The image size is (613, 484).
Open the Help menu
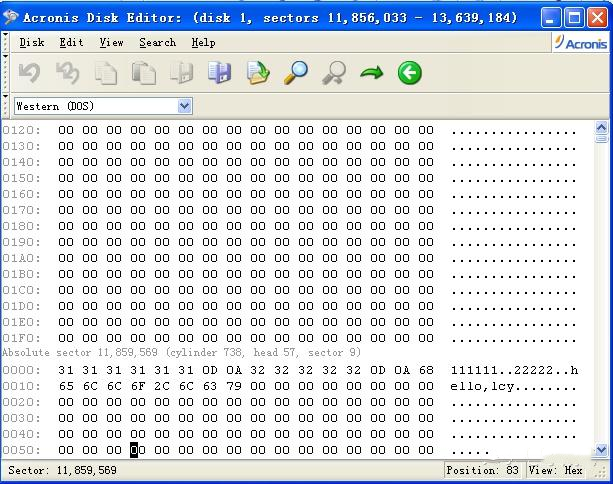pyautogui.click(x=203, y=43)
